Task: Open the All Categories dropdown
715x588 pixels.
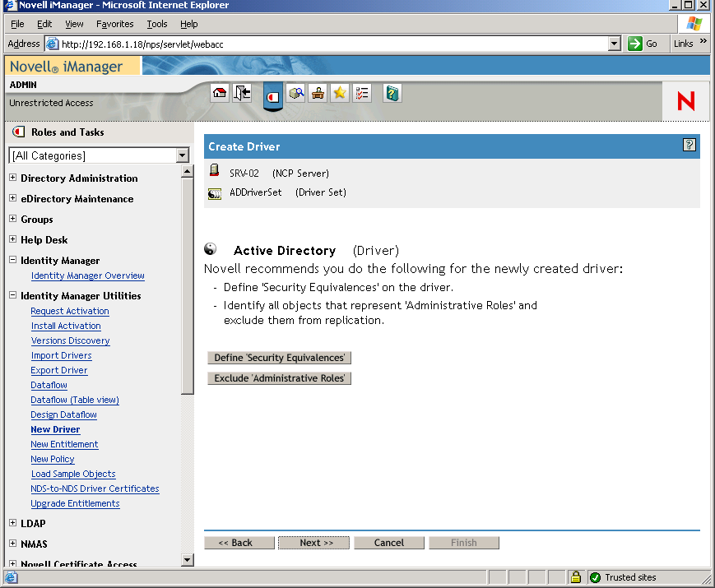Action: [183, 155]
